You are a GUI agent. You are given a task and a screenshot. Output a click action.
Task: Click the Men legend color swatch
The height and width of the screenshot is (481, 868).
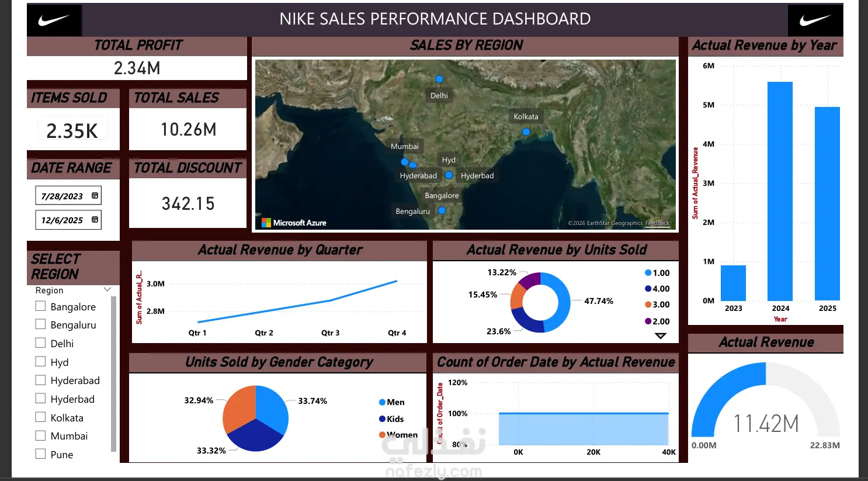(x=382, y=402)
